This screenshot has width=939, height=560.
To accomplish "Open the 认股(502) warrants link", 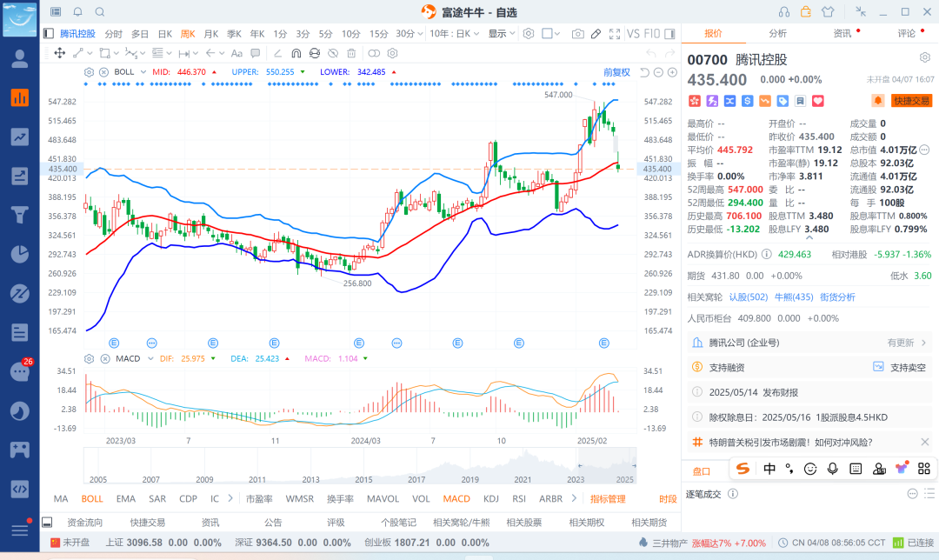I will [748, 297].
